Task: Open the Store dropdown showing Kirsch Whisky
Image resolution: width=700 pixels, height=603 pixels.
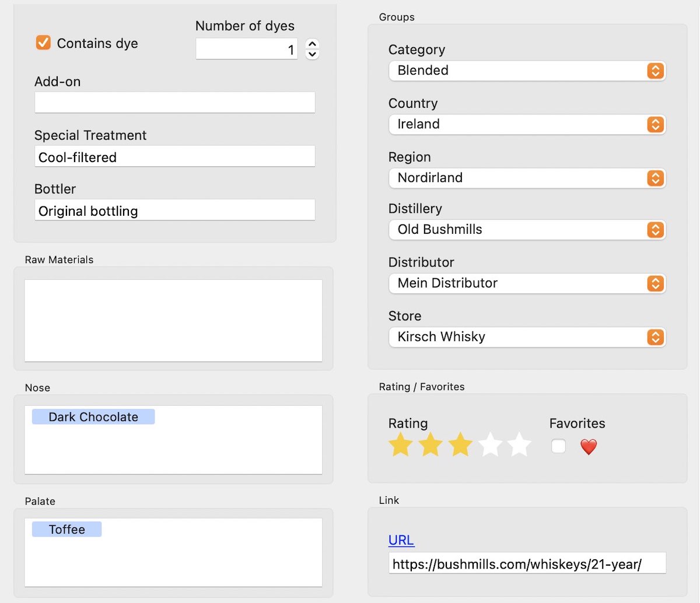Action: click(x=527, y=337)
